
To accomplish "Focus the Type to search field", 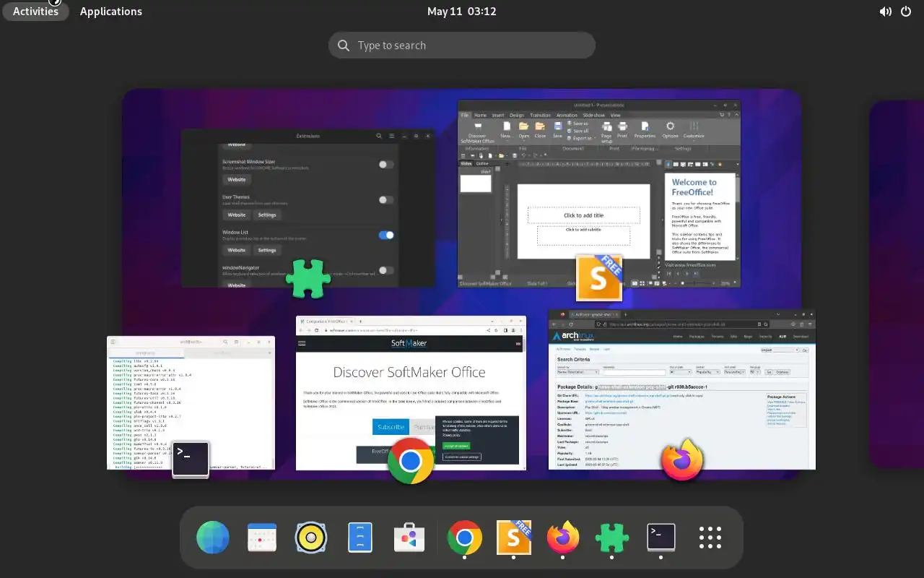I will pos(462,46).
